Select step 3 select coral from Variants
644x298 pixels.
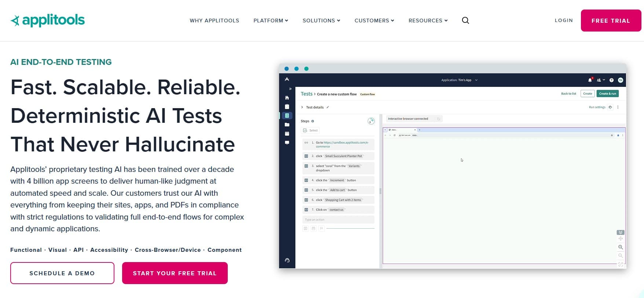click(338, 168)
